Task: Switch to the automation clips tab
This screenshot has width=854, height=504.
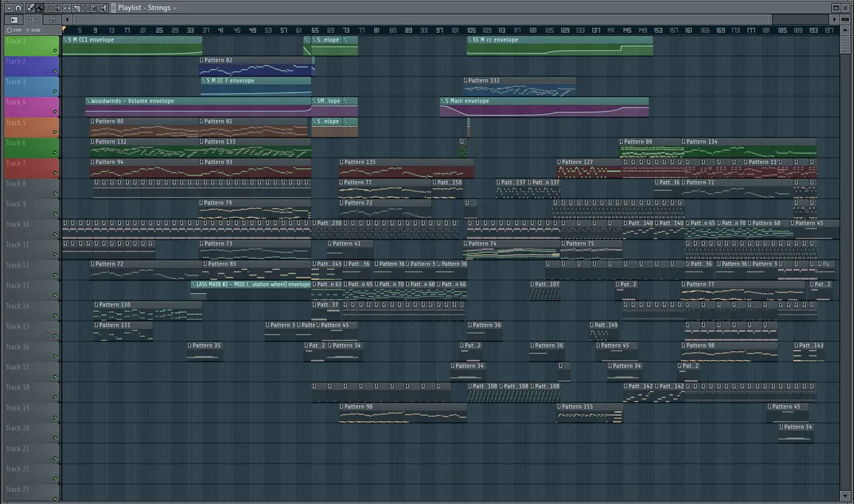Action: pyautogui.click(x=33, y=19)
